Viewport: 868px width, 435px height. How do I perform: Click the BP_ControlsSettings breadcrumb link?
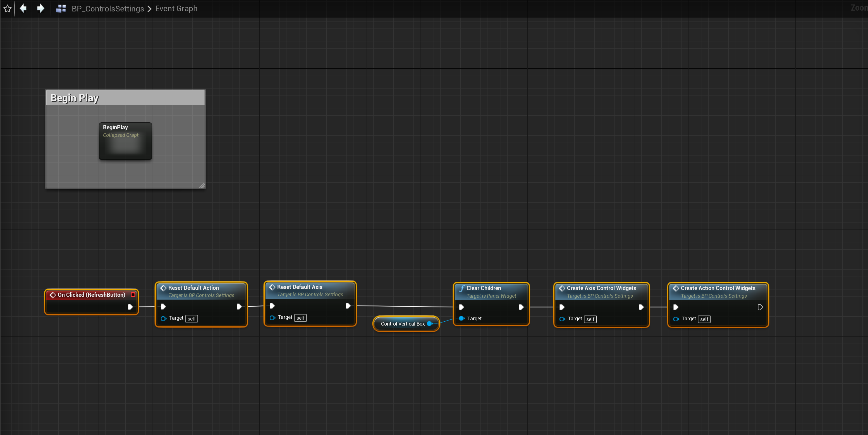coord(107,9)
